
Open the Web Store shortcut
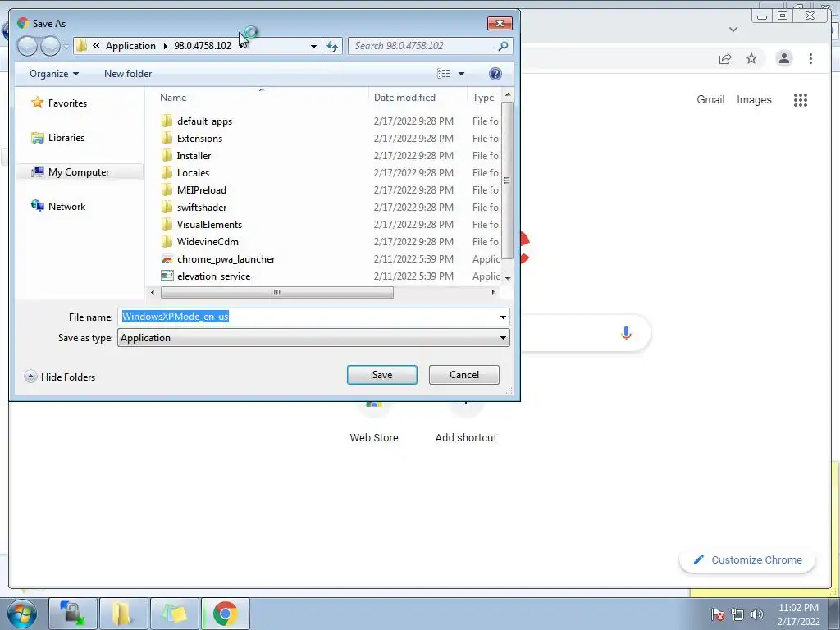click(374, 423)
